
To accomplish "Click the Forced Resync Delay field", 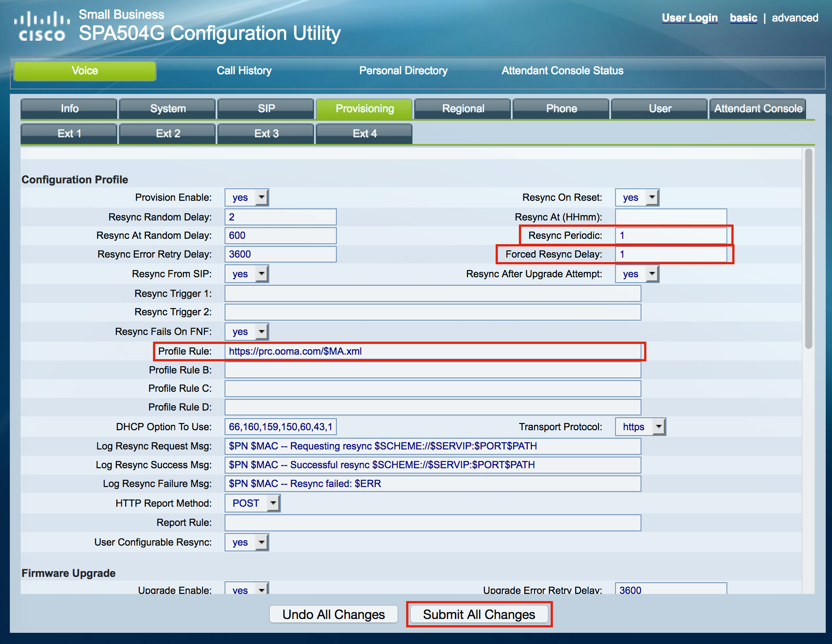I will point(671,254).
